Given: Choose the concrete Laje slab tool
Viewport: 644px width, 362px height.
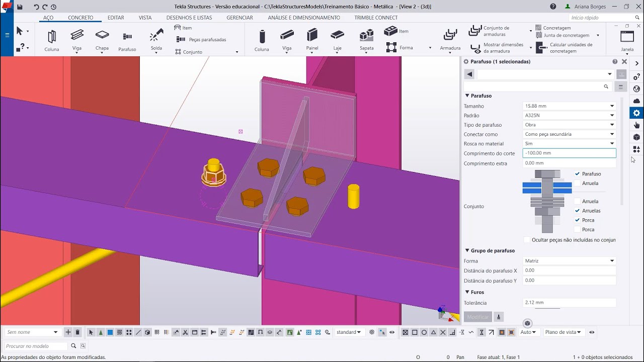Looking at the screenshot, I should (337, 40).
